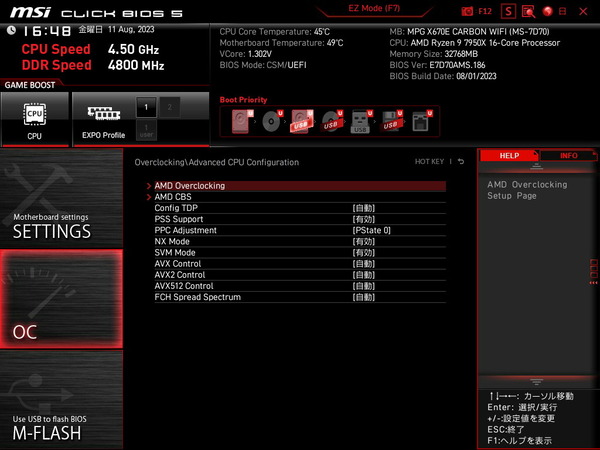
Task: Click the Overclocking\Advanced CPU Configuration breadcrumb
Action: coord(217,162)
